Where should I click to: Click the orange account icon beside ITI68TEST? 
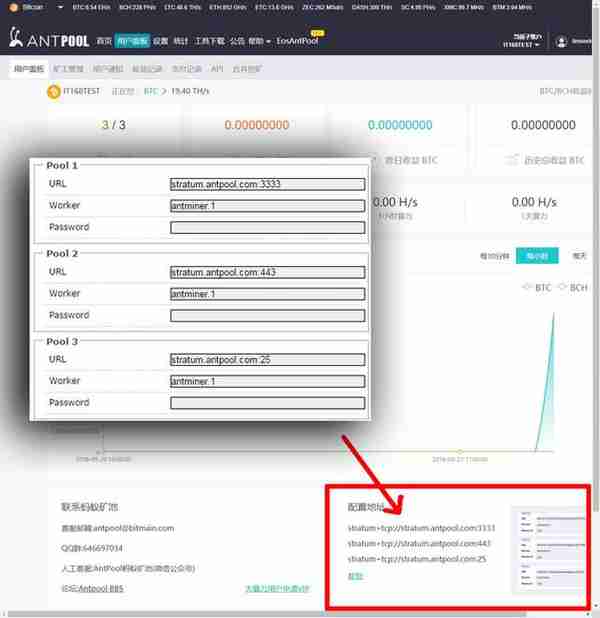54,91
